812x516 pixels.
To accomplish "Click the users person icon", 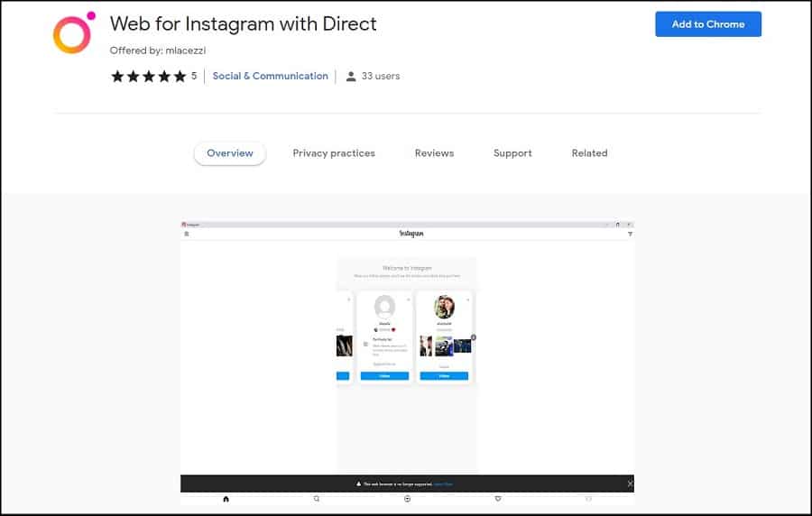I will [351, 77].
